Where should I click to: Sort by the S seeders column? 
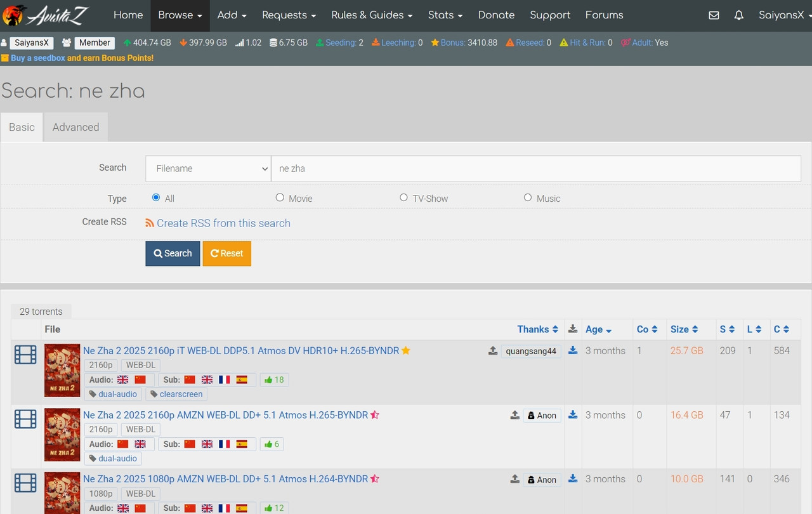pos(727,329)
